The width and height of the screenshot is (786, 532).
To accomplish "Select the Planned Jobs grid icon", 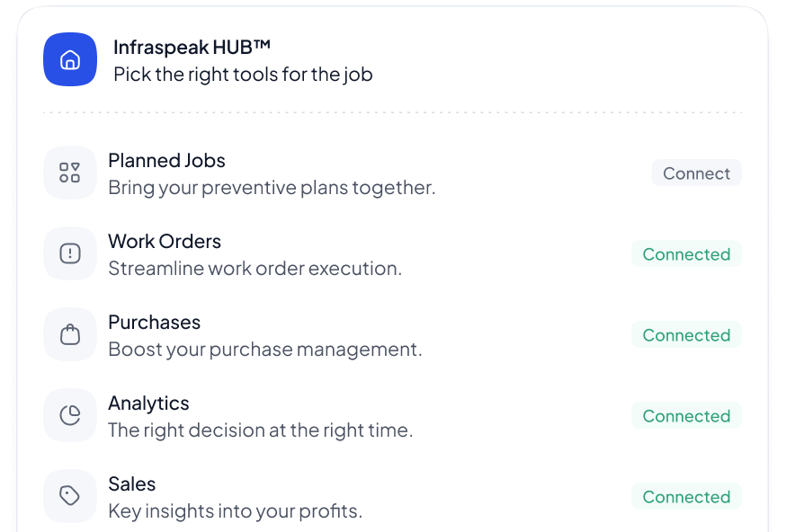I will (69, 172).
